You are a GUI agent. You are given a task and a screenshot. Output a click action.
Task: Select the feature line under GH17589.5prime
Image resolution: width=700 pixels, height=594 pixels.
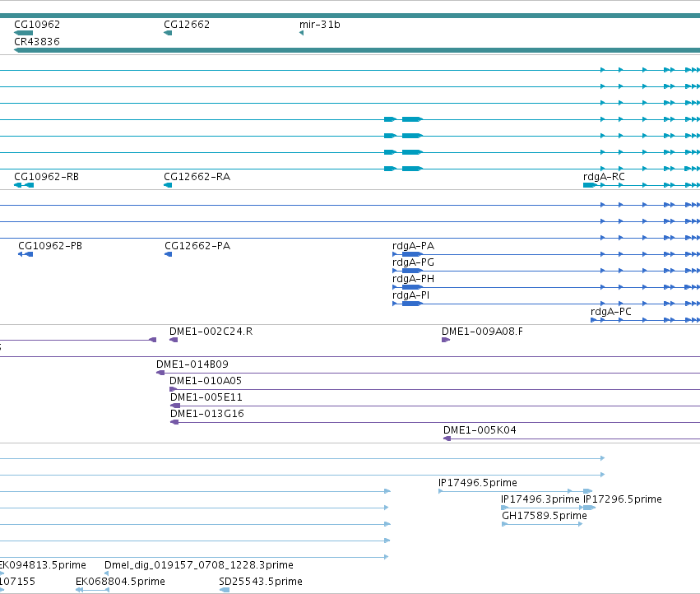pyautogui.click(x=542, y=524)
